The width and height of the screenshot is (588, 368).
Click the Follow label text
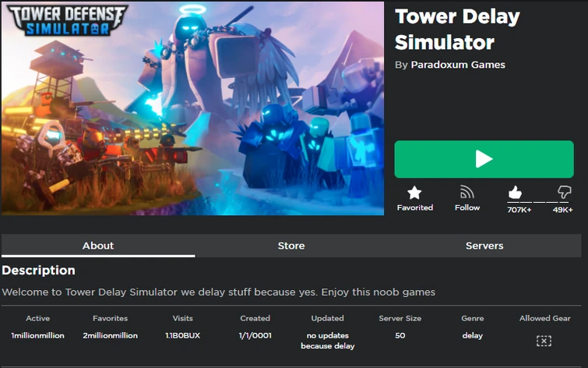467,207
